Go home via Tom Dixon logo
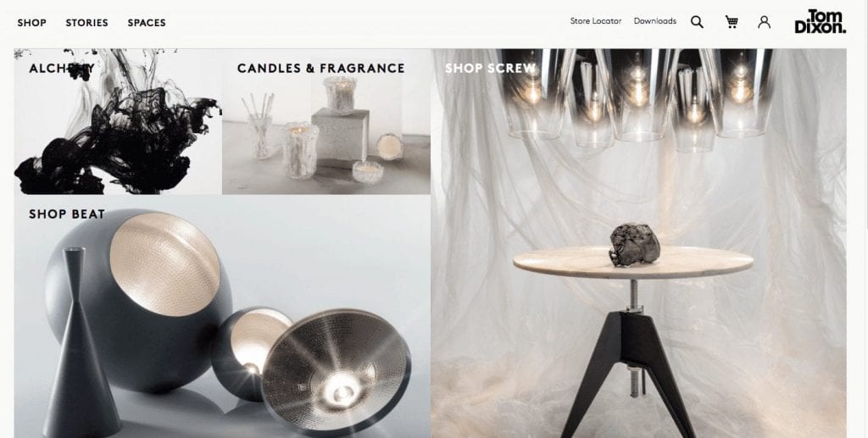 (x=821, y=21)
